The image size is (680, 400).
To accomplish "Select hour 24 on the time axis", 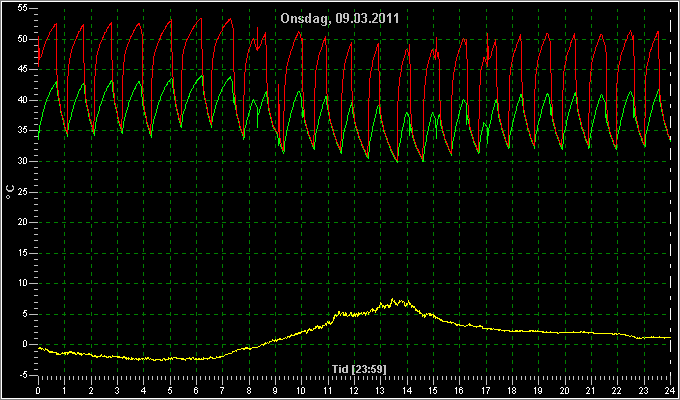I will [x=670, y=390].
